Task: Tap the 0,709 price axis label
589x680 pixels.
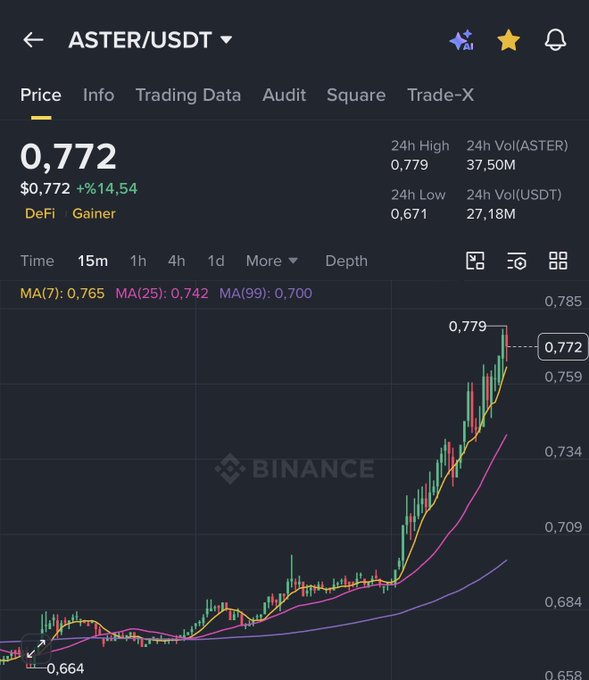Action: 563,527
